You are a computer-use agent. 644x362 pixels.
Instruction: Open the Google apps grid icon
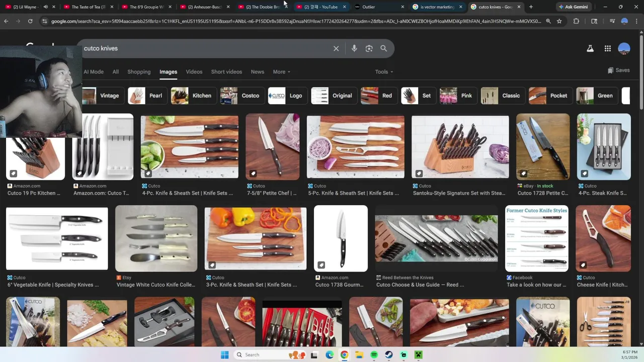(x=608, y=48)
